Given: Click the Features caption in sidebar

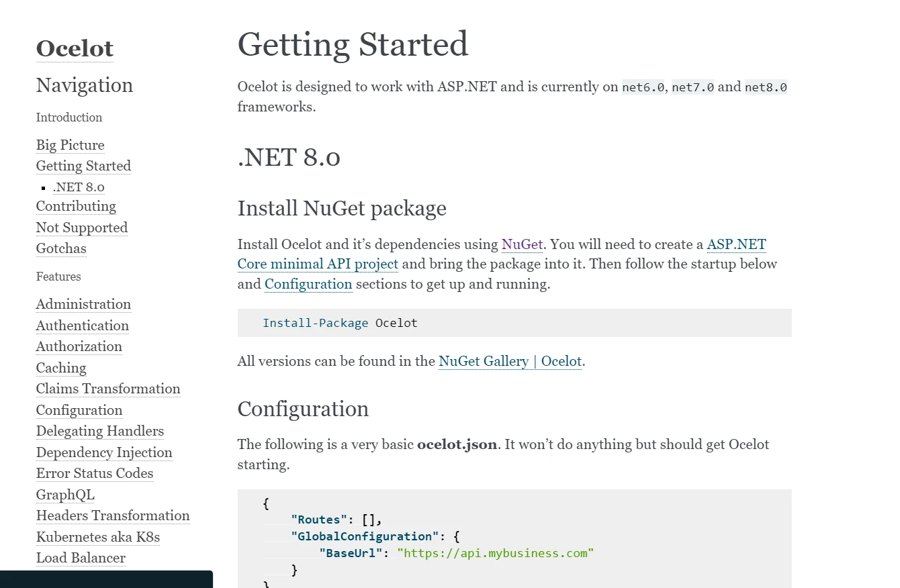Looking at the screenshot, I should [x=58, y=277].
